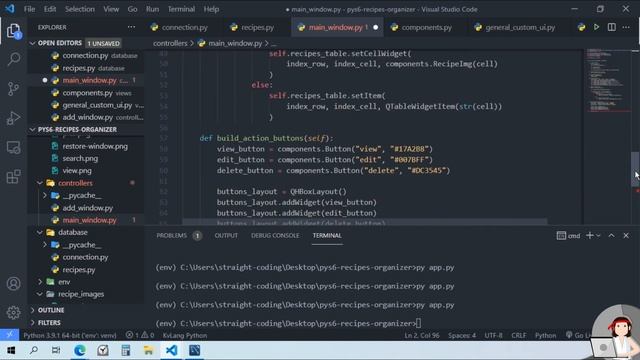Open Source Control view
This screenshot has height=360, width=640.
point(13,89)
